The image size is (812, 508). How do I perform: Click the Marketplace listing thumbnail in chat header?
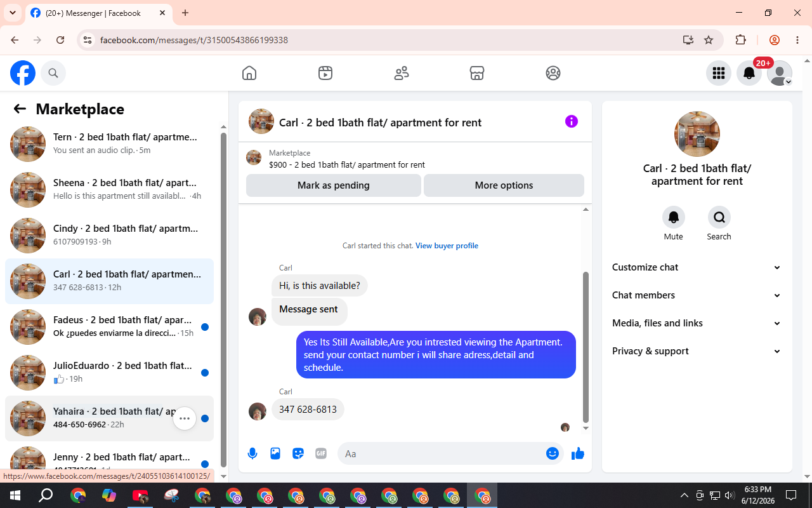pos(254,158)
